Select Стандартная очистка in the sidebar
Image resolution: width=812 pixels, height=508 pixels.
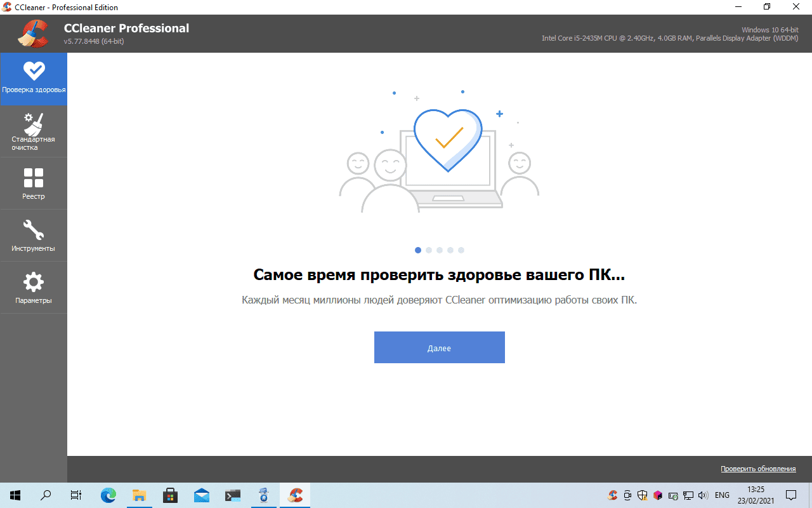(34, 131)
